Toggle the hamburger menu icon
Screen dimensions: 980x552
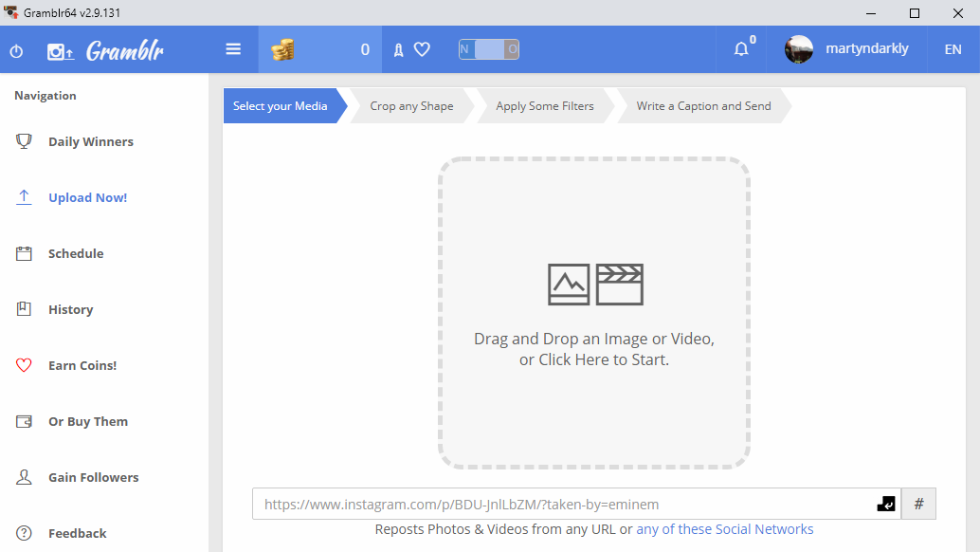tap(233, 48)
